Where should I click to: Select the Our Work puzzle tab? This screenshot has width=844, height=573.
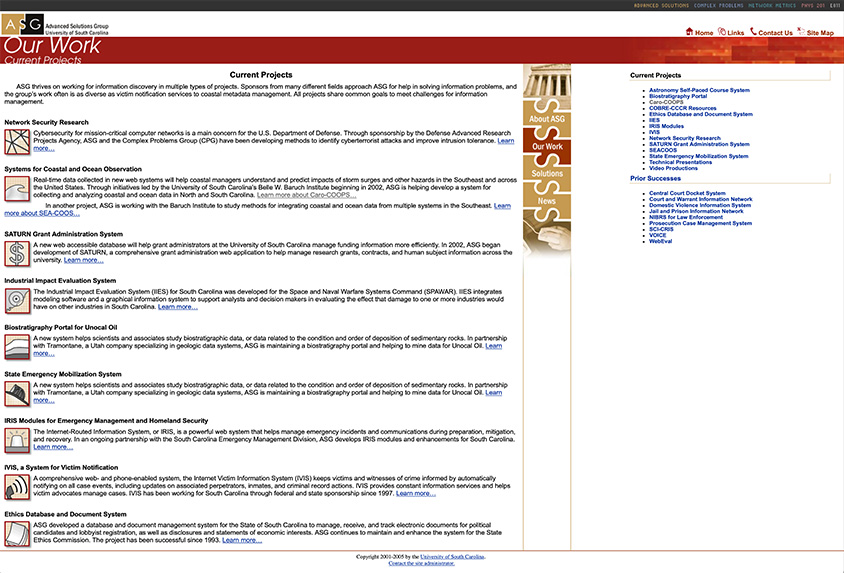coord(547,146)
